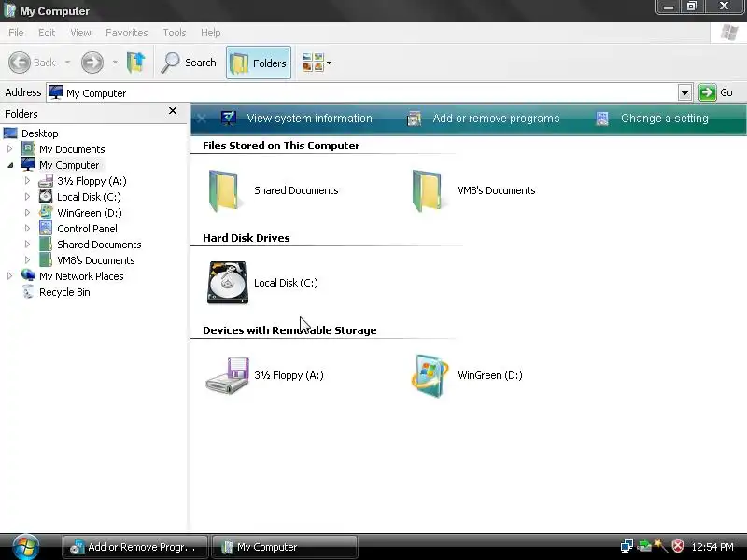
Task: Open the Start menu orb
Action: tap(26, 547)
